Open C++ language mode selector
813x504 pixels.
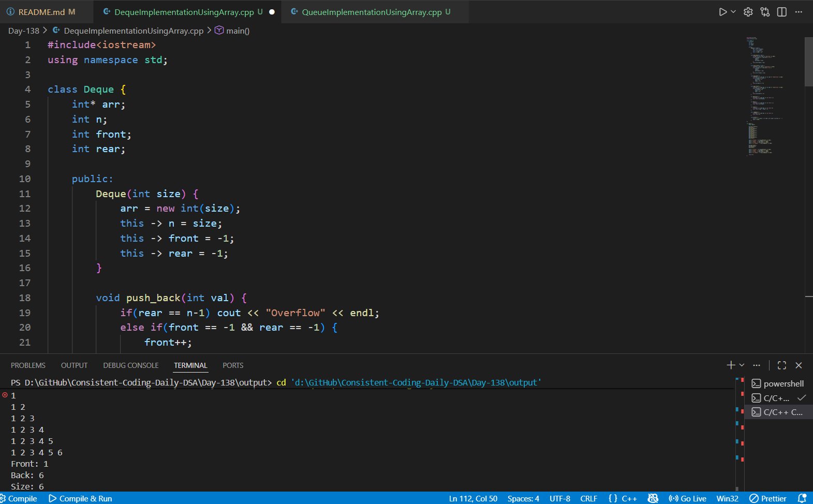click(x=623, y=498)
